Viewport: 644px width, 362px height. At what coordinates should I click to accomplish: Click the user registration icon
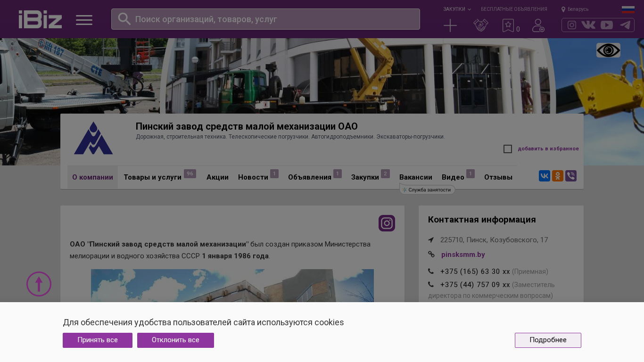coord(538,25)
